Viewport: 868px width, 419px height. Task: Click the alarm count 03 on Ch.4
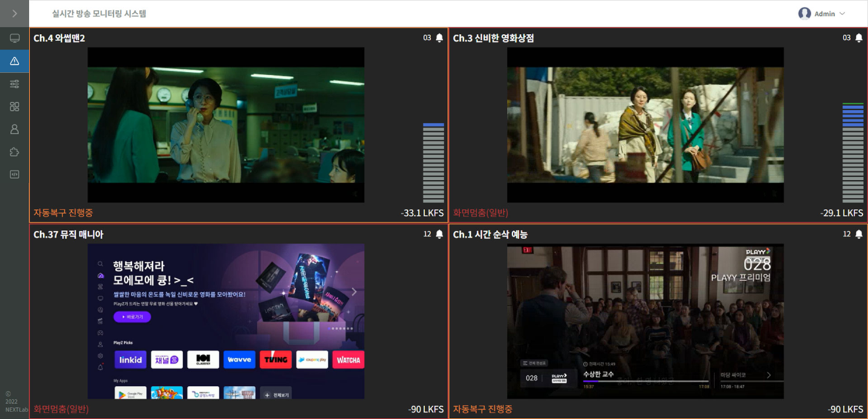[x=427, y=38]
